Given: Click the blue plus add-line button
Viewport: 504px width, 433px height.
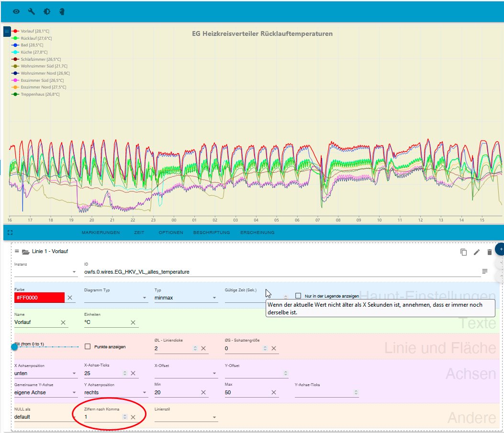Looking at the screenshot, I should (500, 249).
